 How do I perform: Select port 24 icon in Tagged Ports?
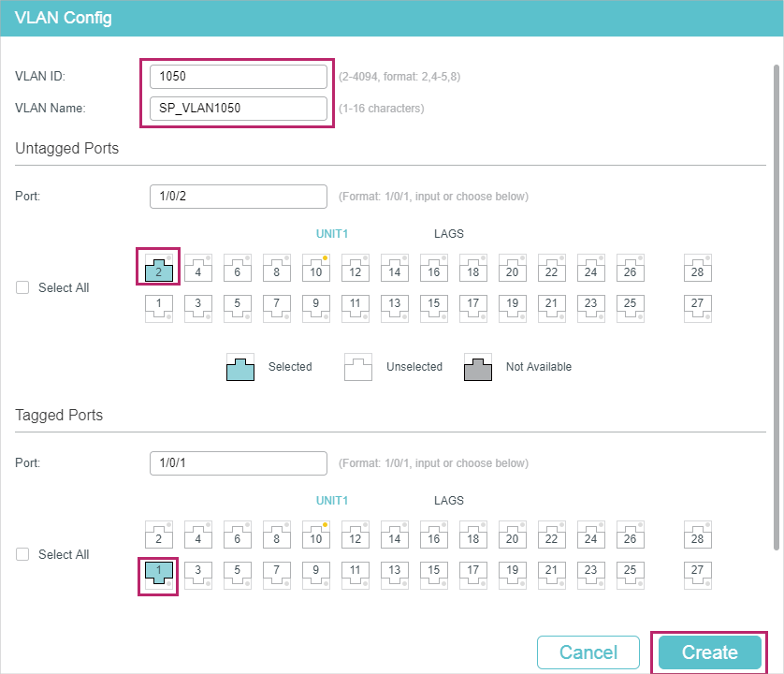click(591, 535)
